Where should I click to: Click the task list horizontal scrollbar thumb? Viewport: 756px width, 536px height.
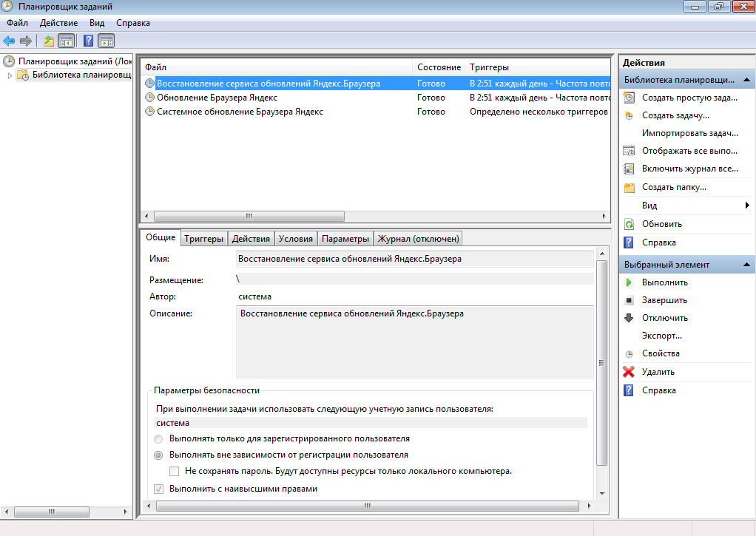tap(249, 217)
